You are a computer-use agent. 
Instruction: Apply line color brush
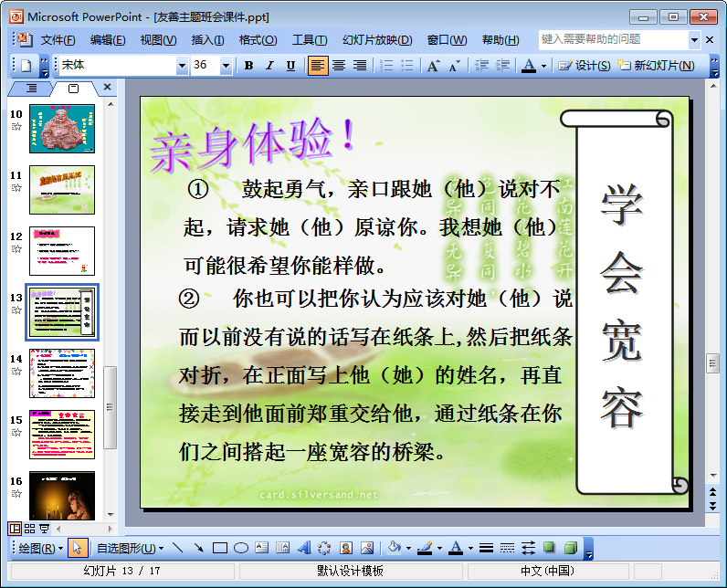pos(425,548)
